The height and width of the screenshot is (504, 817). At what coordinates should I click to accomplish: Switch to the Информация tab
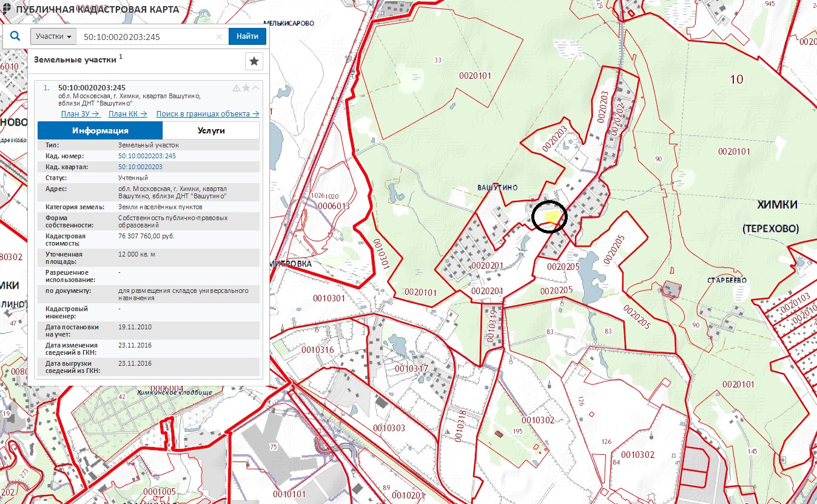click(100, 130)
